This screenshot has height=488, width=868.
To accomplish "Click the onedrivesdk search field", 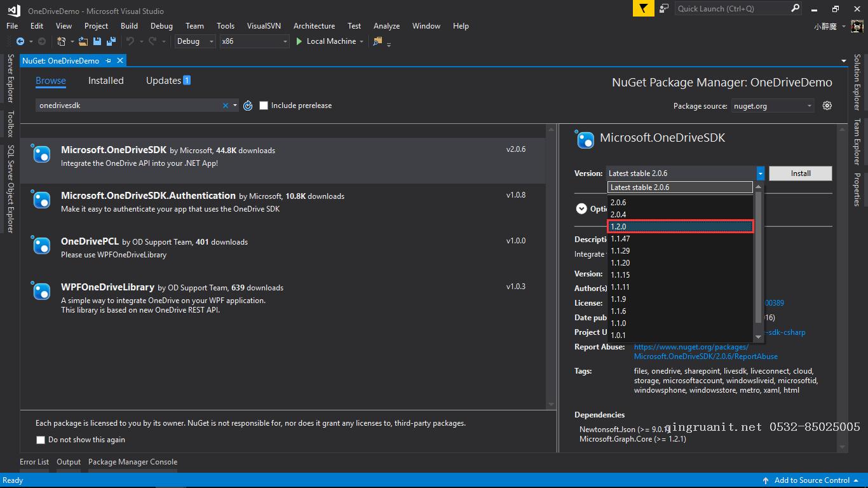I will pos(130,105).
